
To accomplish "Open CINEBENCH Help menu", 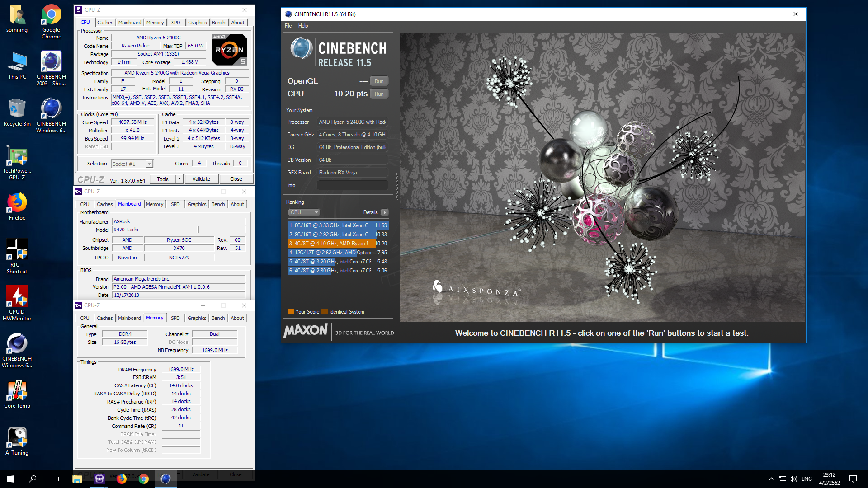I will [303, 26].
